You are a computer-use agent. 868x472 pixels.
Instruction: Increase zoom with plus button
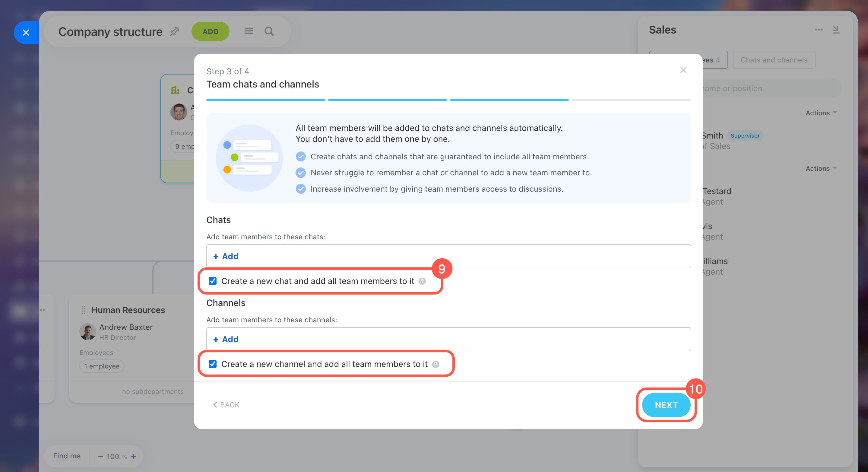click(x=134, y=456)
